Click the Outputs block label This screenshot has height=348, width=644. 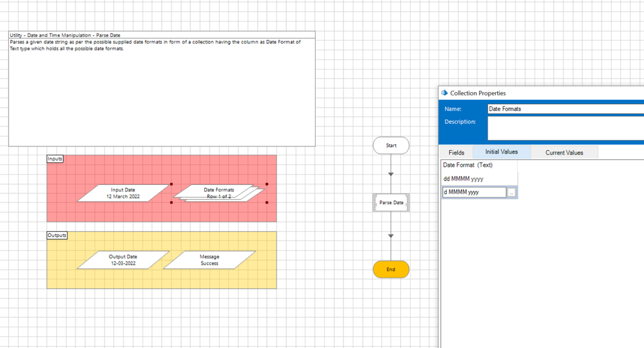click(x=57, y=235)
